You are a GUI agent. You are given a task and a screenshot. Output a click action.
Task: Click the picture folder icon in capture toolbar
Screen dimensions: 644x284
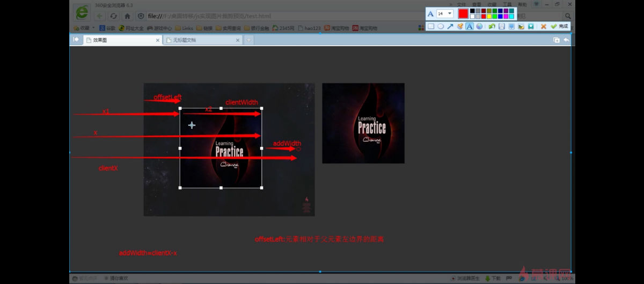(521, 26)
